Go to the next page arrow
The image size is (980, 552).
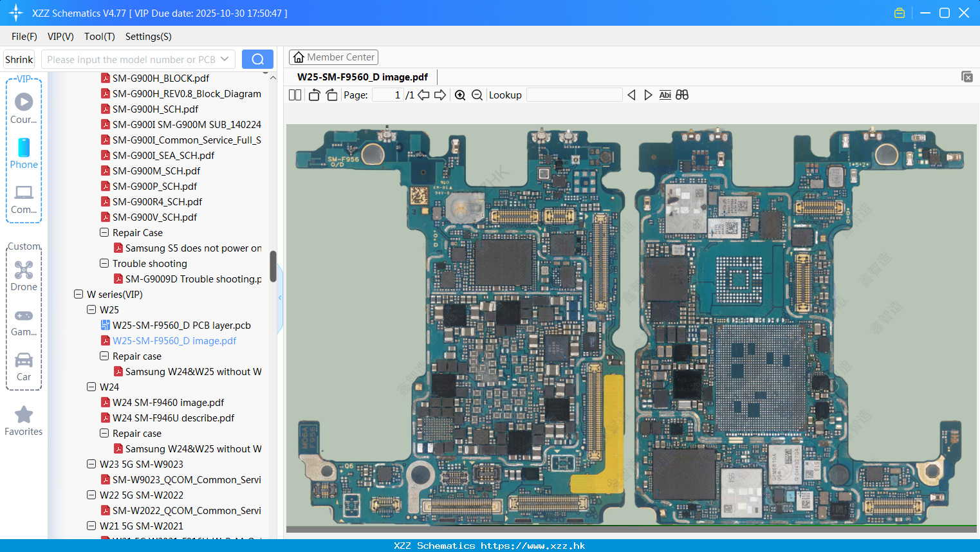[x=440, y=95]
